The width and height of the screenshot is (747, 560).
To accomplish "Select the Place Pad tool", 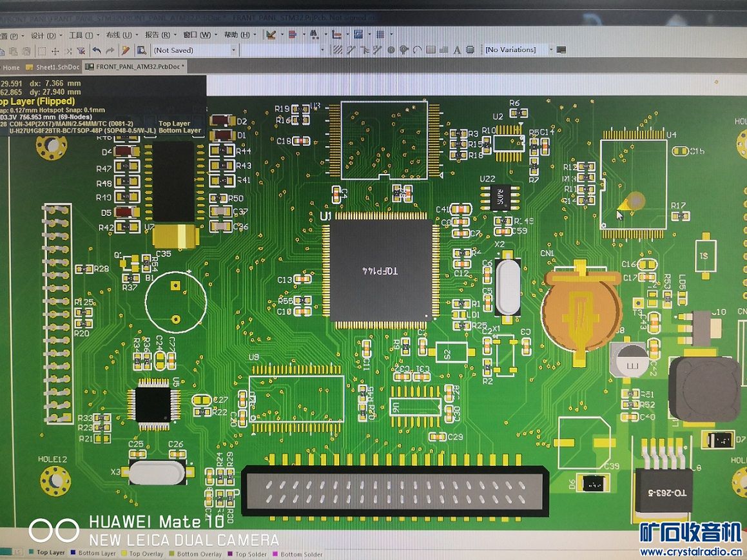I will pyautogui.click(x=391, y=50).
